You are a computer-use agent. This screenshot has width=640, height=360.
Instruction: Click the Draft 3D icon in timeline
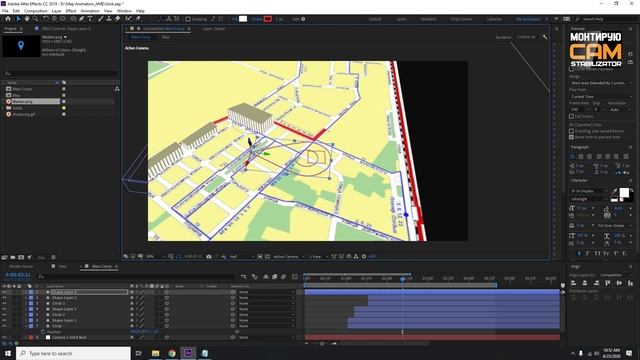click(x=255, y=277)
